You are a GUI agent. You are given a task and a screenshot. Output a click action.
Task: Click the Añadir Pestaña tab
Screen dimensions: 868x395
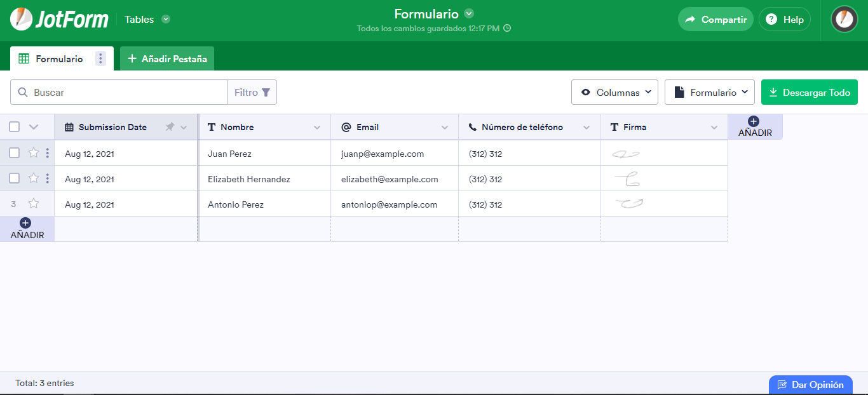[167, 59]
